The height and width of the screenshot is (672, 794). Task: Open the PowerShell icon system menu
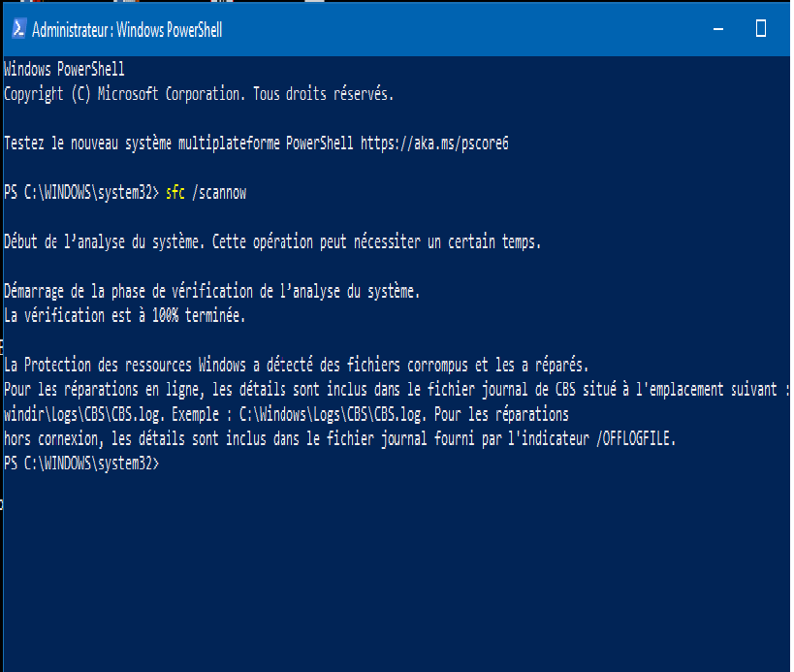tap(18, 29)
